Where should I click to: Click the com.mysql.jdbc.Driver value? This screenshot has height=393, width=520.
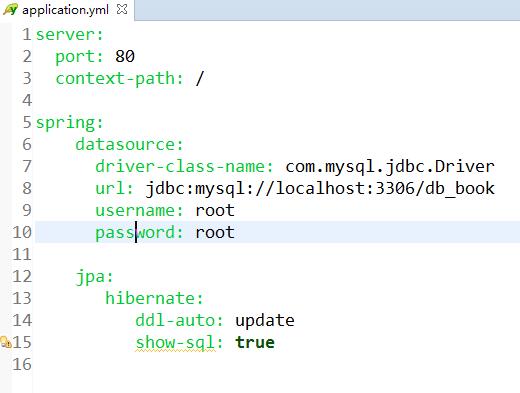pyautogui.click(x=390, y=167)
